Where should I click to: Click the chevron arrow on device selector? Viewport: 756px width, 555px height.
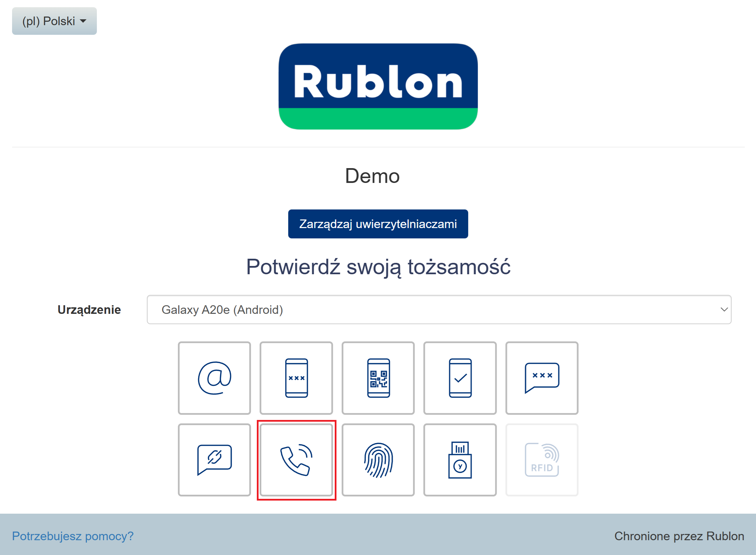click(724, 309)
